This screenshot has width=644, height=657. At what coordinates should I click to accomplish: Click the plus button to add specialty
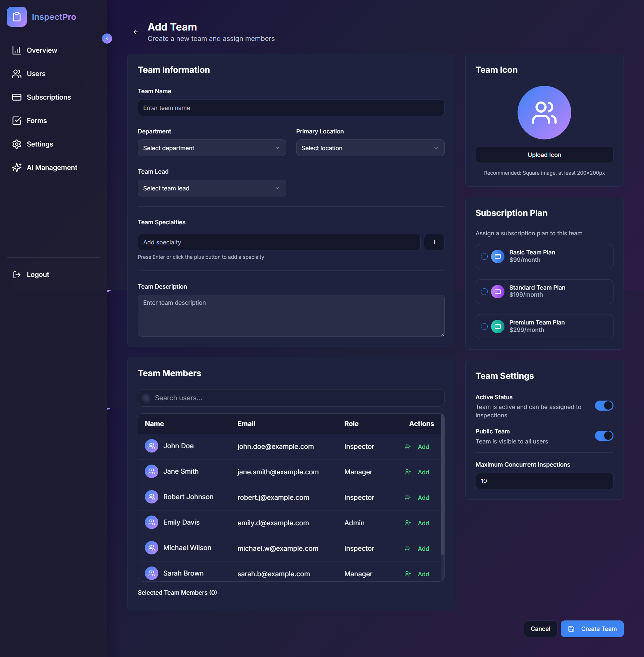[434, 242]
